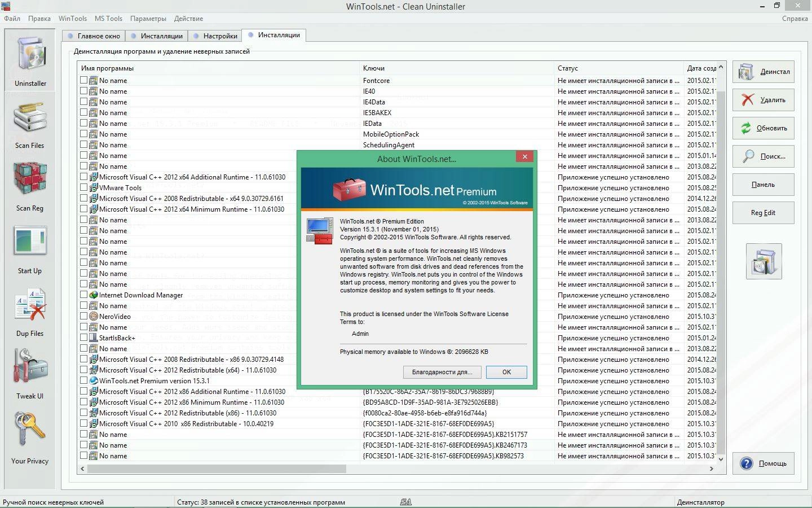Open the Your Privacy tool
This screenshot has width=812, height=508.
[30, 437]
